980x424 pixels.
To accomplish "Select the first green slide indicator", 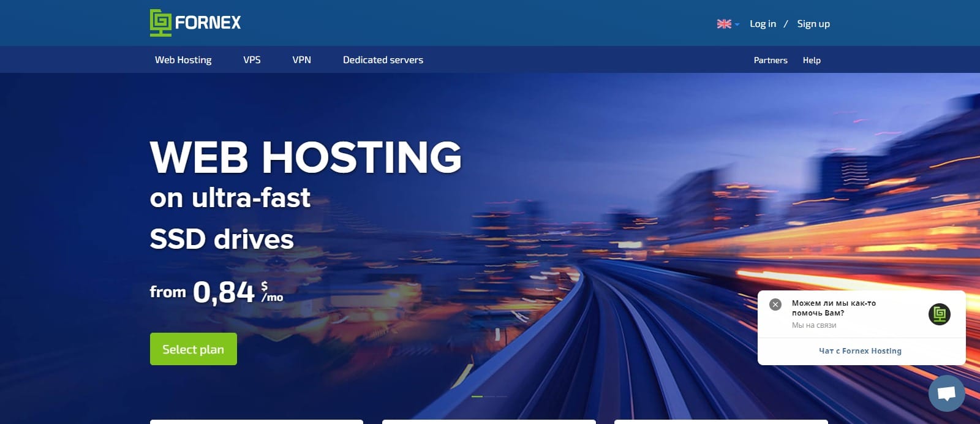I will [x=477, y=396].
